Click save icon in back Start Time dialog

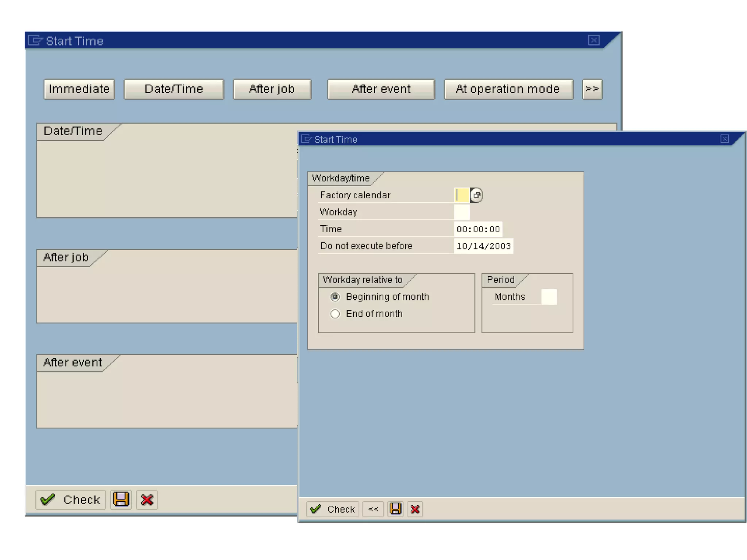121,499
